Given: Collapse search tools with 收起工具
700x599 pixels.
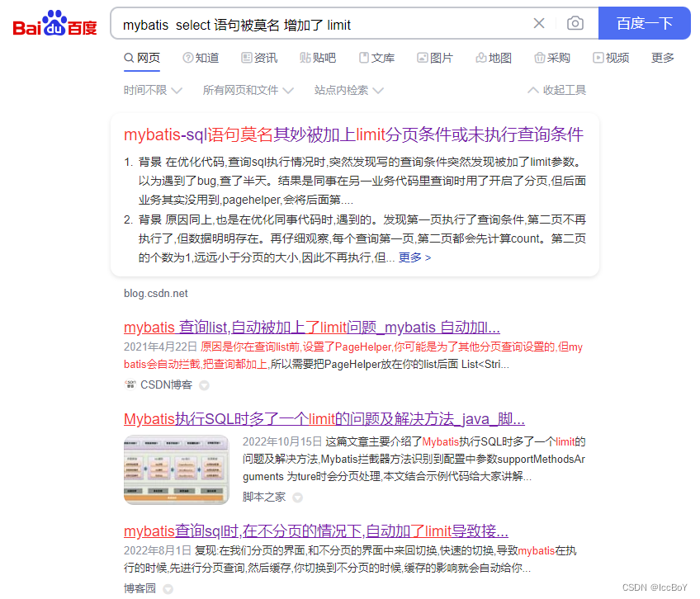Looking at the screenshot, I should pyautogui.click(x=556, y=91).
